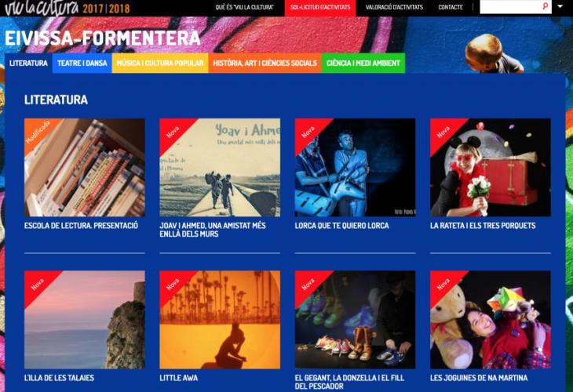This screenshot has height=392, width=573.
Task: Expand the top-right dropdown arrow
Action: pos(560,6)
